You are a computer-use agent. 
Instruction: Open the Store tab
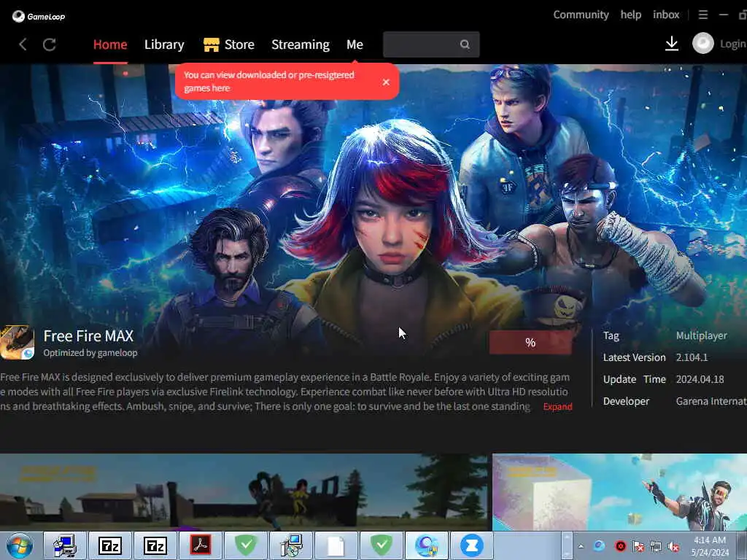(228, 44)
